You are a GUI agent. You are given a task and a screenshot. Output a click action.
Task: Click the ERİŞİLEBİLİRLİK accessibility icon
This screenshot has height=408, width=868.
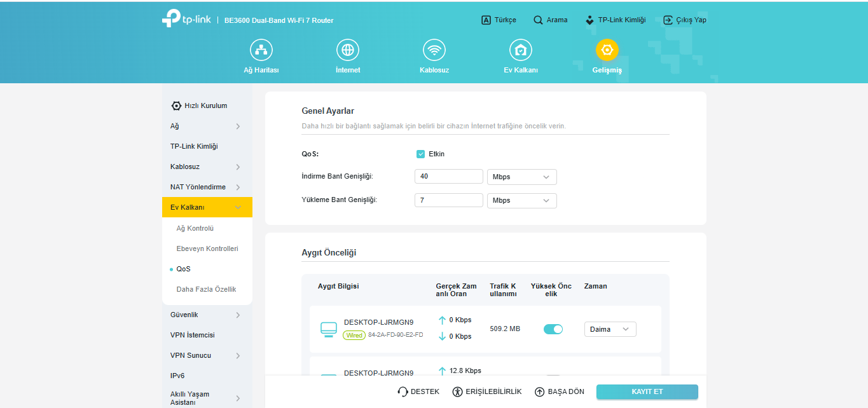pos(457,391)
